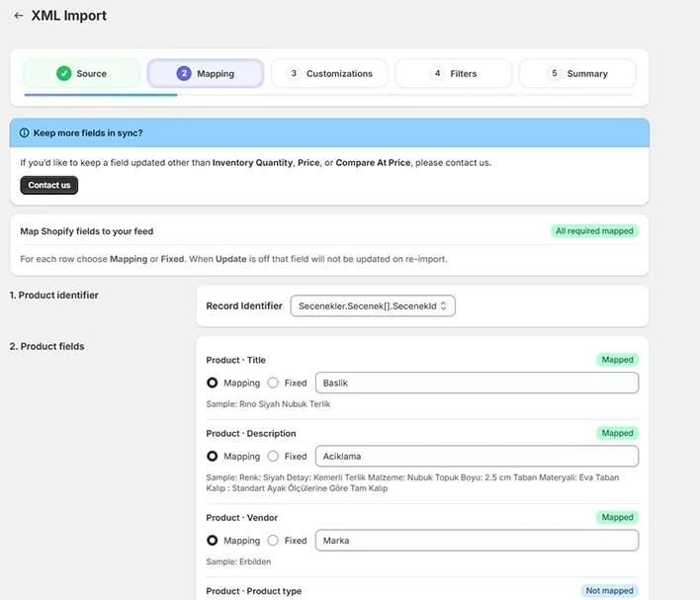Go back using the arrow beside XML Import
700x600 pixels.
(x=19, y=16)
